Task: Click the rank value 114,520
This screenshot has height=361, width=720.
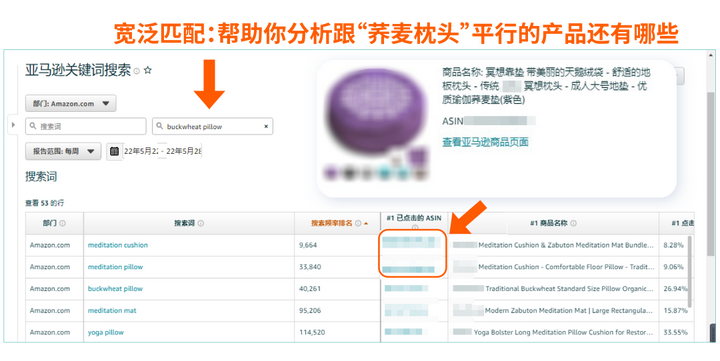Action: 312,333
